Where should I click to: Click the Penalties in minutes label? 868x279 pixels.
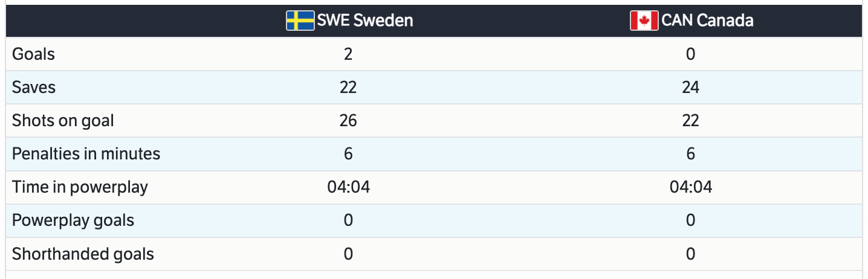pyautogui.click(x=86, y=154)
